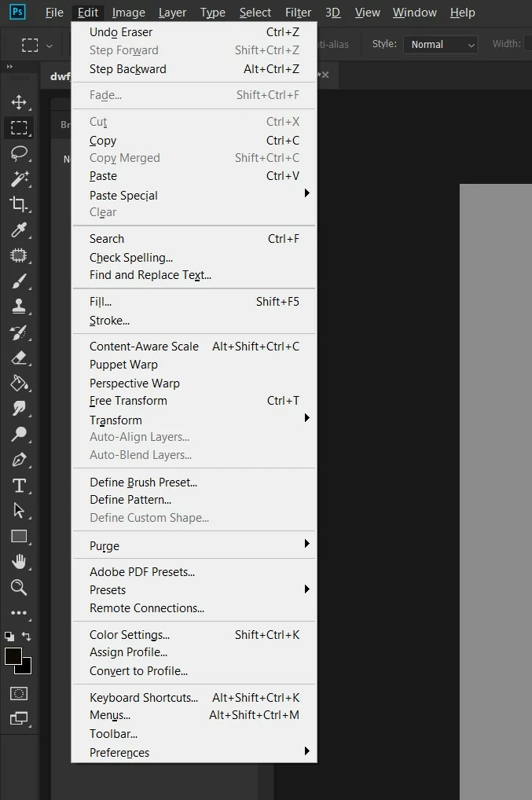
Task: Swap foreground and background colors
Action: pyautogui.click(x=27, y=637)
